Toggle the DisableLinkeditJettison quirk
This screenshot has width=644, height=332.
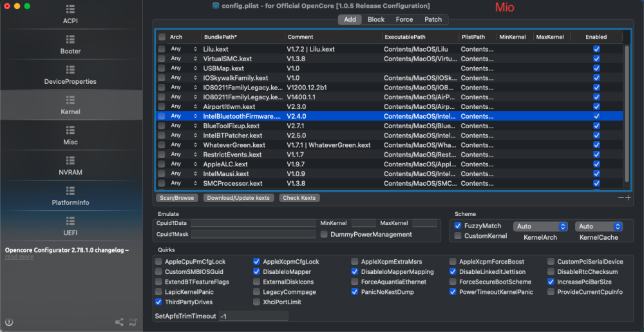[x=453, y=271]
